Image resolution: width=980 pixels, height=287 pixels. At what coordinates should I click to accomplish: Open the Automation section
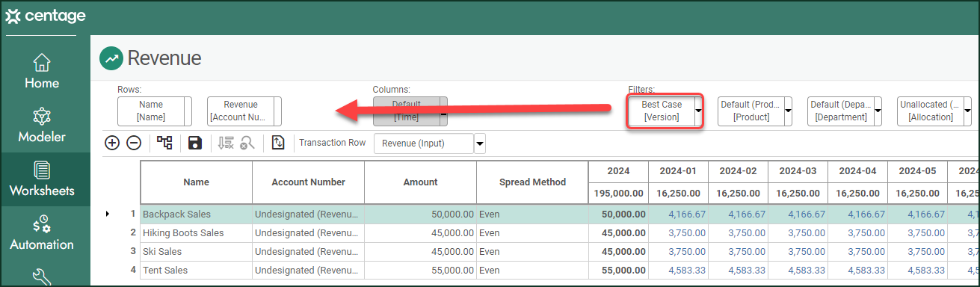[x=42, y=233]
